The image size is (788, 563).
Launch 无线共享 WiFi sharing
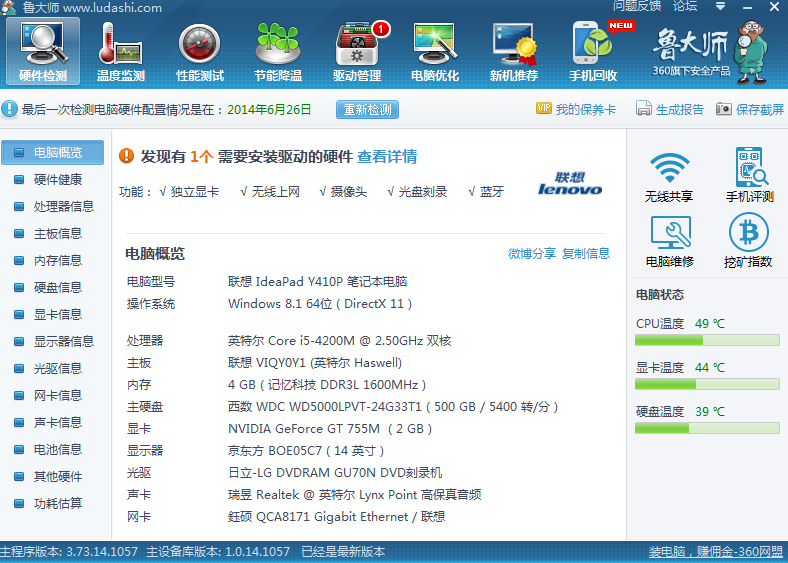click(x=669, y=177)
